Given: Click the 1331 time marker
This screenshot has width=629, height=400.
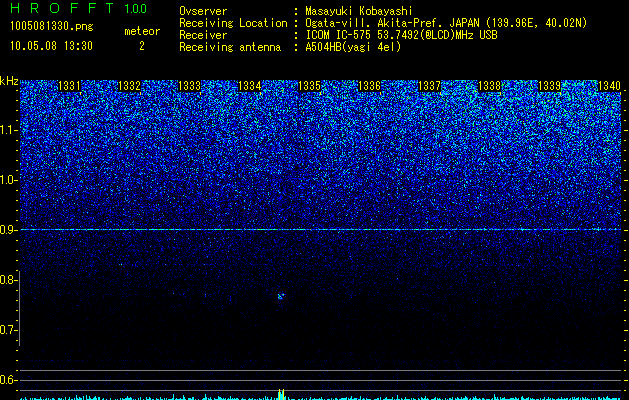Looking at the screenshot, I should coord(69,86).
